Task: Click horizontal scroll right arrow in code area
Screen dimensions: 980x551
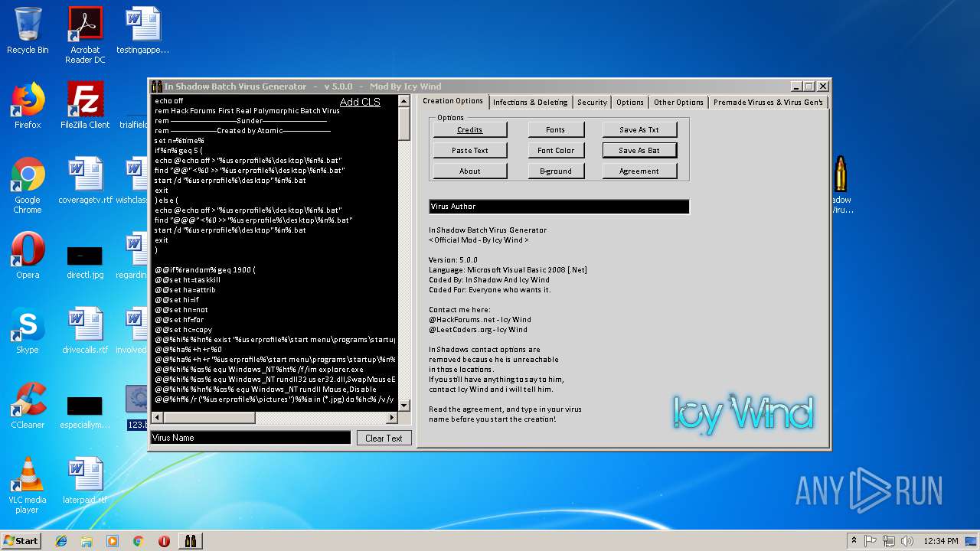Action: point(392,418)
